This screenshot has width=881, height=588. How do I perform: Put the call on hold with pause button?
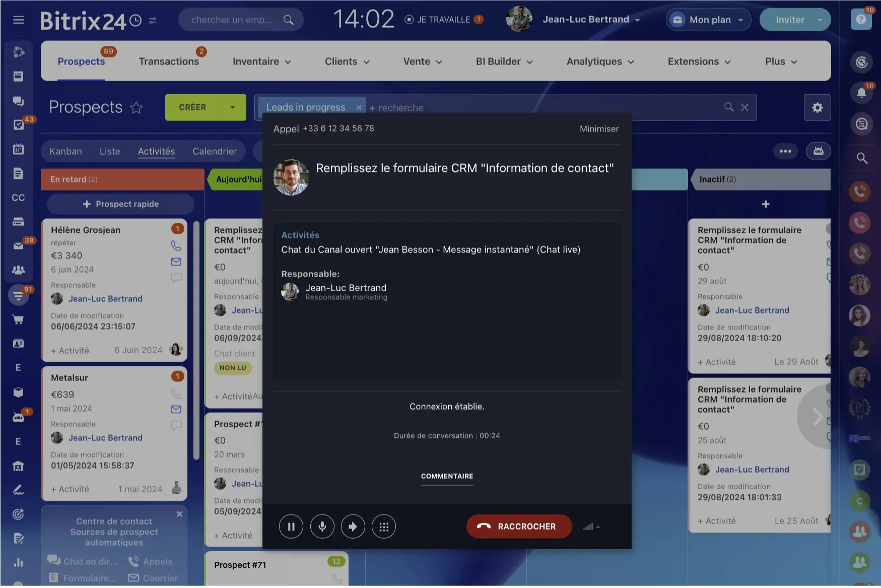291,527
